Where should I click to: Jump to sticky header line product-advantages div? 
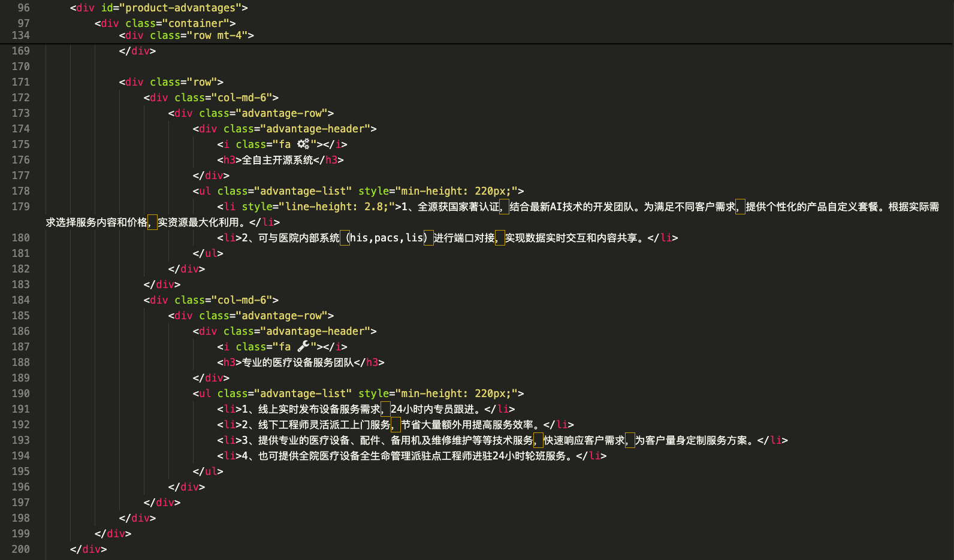pyautogui.click(x=159, y=8)
